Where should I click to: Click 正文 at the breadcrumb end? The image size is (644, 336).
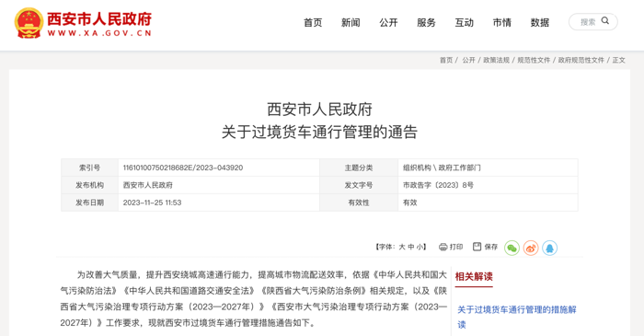coord(618,60)
